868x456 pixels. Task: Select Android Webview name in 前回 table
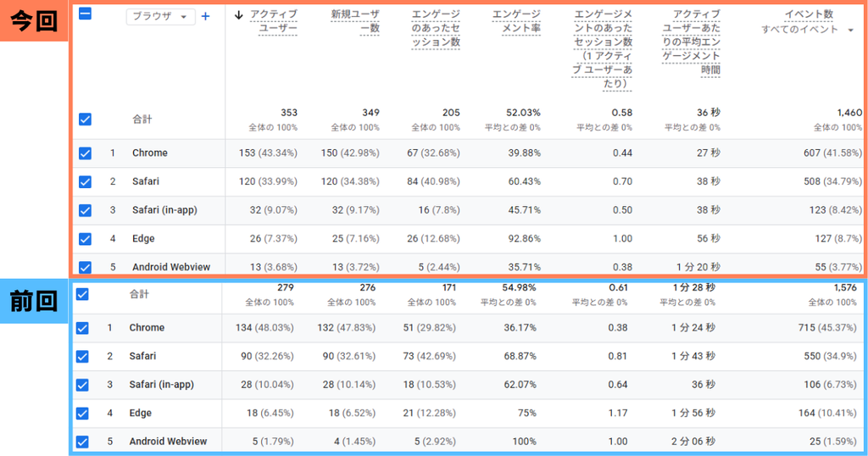coord(169,442)
